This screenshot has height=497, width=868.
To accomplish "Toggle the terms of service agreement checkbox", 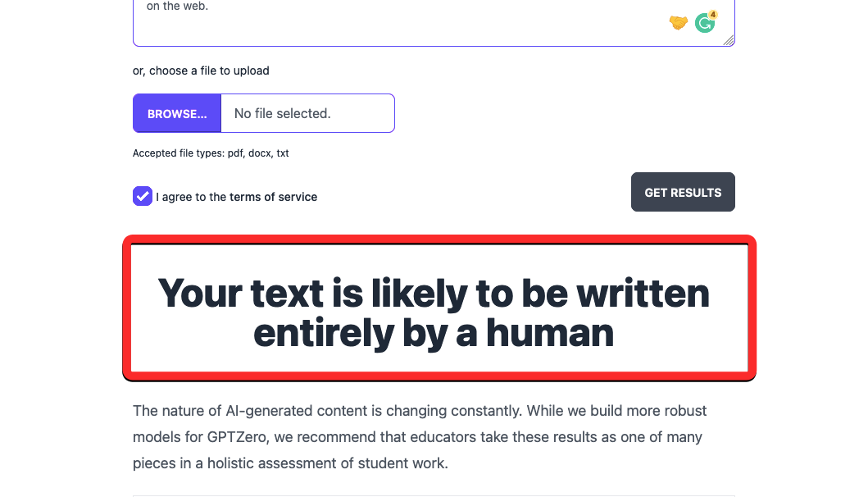I will pos(143,196).
